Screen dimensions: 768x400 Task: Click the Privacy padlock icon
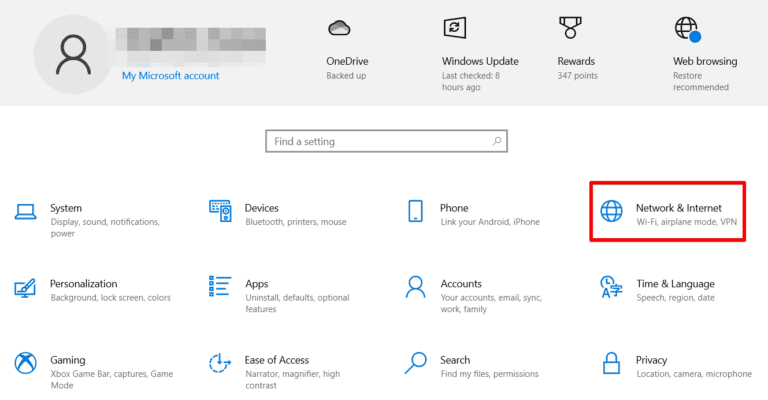click(x=611, y=363)
